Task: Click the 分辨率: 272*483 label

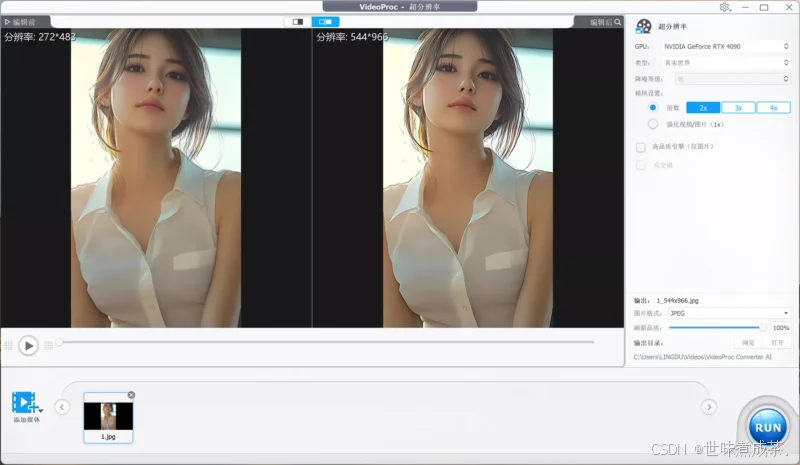Action: coord(40,37)
